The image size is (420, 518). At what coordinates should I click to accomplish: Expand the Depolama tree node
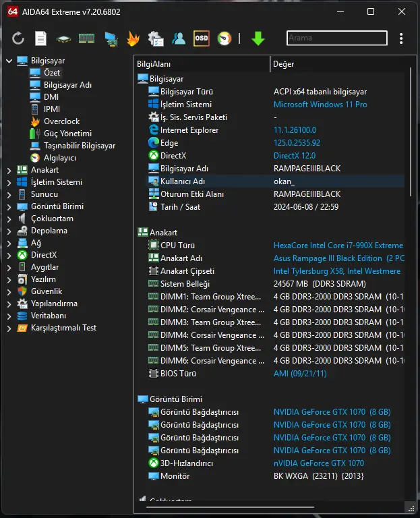coord(9,231)
